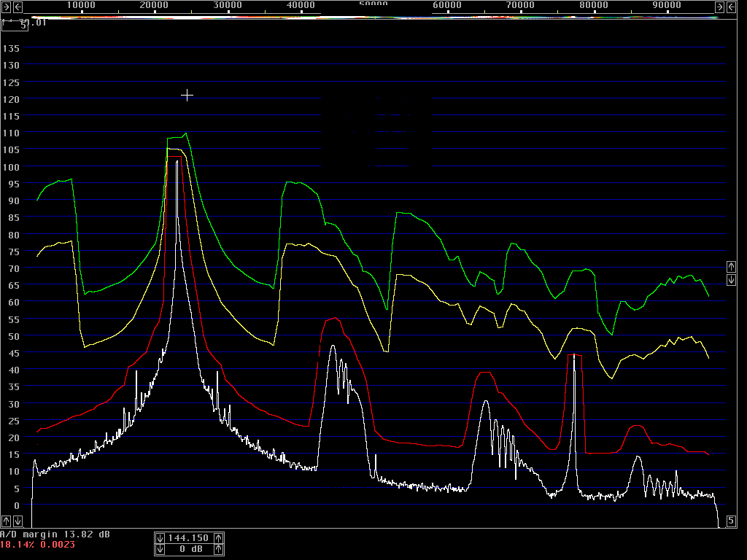
Task: Decrease the 144.150 frequency with its down arrow
Action: coord(160,538)
